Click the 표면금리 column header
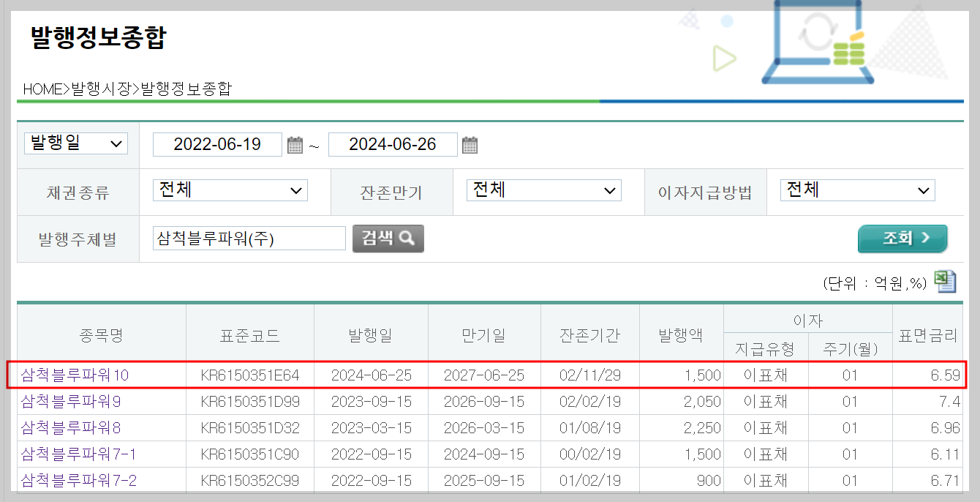 point(927,335)
